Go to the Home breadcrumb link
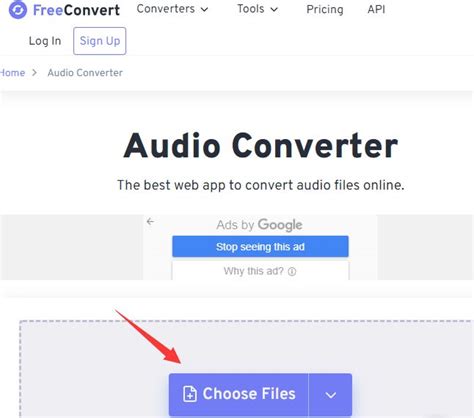 tap(12, 73)
